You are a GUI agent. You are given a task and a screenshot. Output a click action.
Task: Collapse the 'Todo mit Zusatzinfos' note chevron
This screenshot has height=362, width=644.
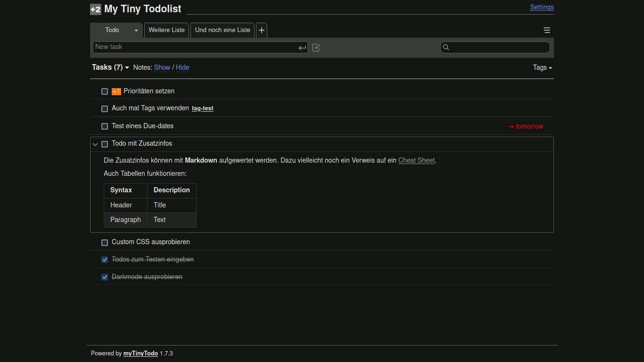[x=95, y=144]
